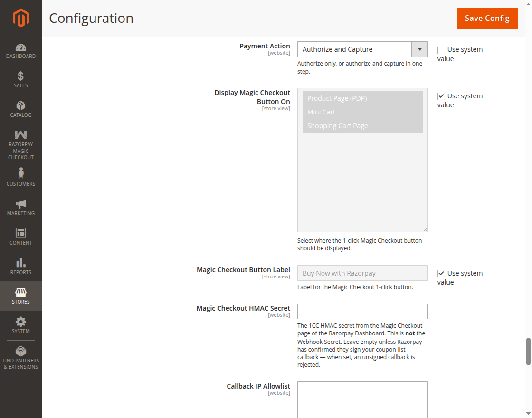532x418 pixels.
Task: Open the Content layout icon
Action: 21,233
